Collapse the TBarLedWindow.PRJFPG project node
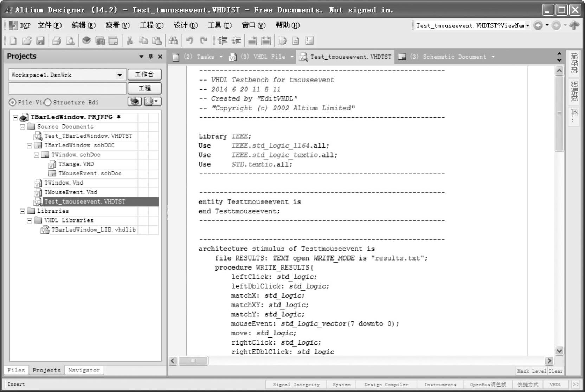This screenshot has width=585, height=392. (x=15, y=117)
